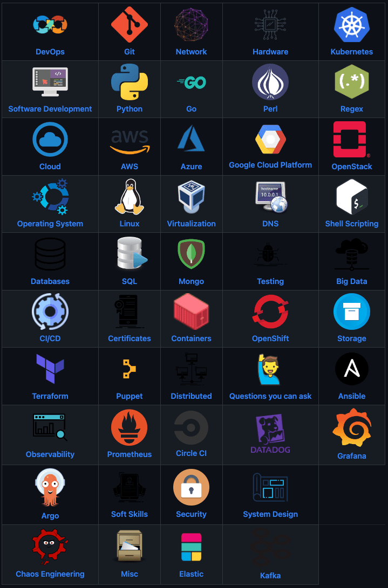Open the Containers text link
The height and width of the screenshot is (588, 388).
coord(191,338)
